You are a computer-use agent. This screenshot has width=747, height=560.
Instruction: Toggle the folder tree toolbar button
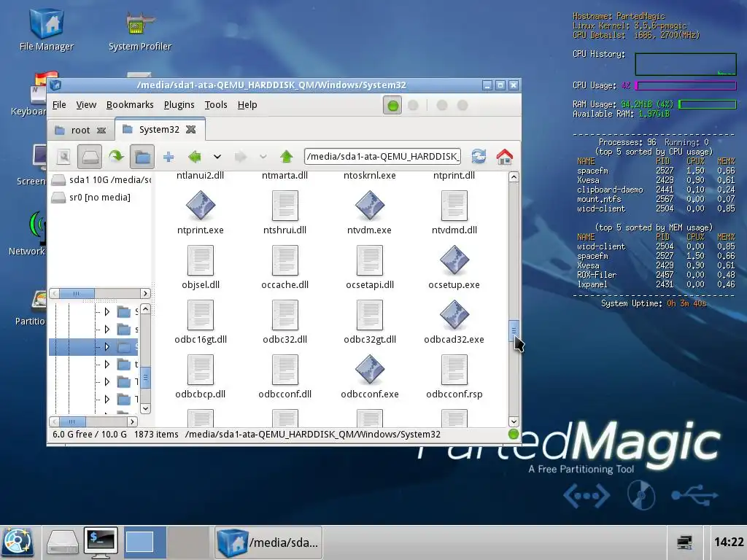point(142,157)
